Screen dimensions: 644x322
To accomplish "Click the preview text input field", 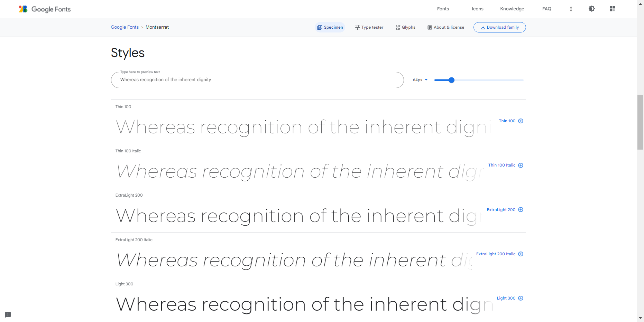I will pos(257,80).
